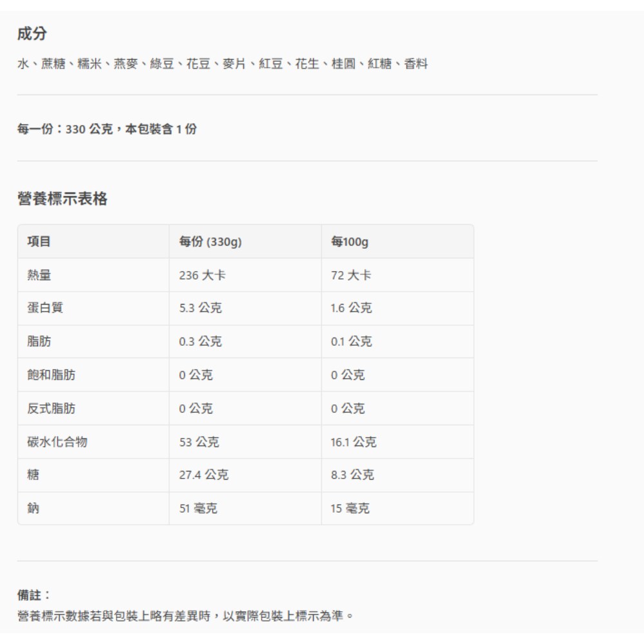Click the 成分 section heading
The width and height of the screenshot is (644, 644).
point(31,33)
